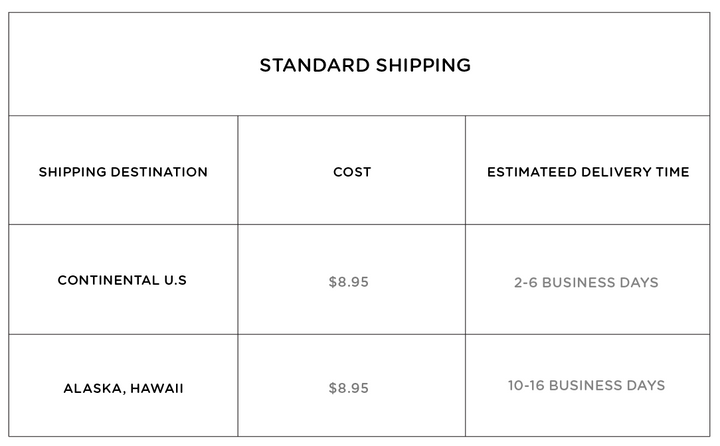Select the "ALASKA, HAWAII" row label
The width and height of the screenshot is (720, 446).
point(123,389)
